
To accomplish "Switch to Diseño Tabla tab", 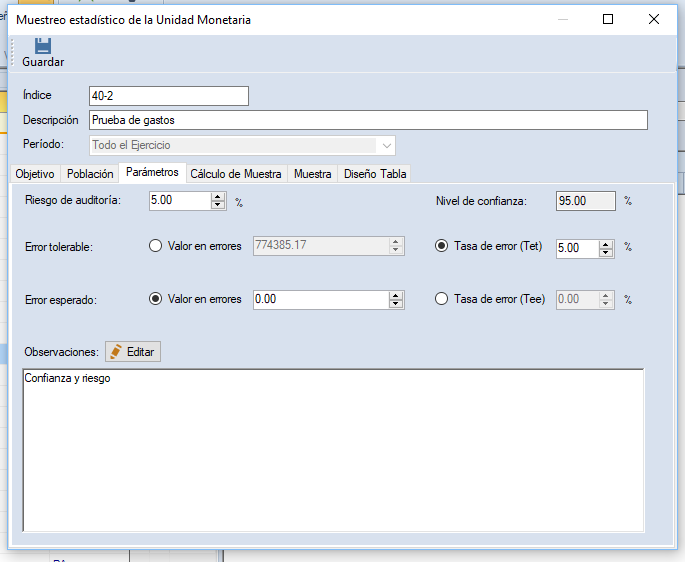I will click(375, 173).
